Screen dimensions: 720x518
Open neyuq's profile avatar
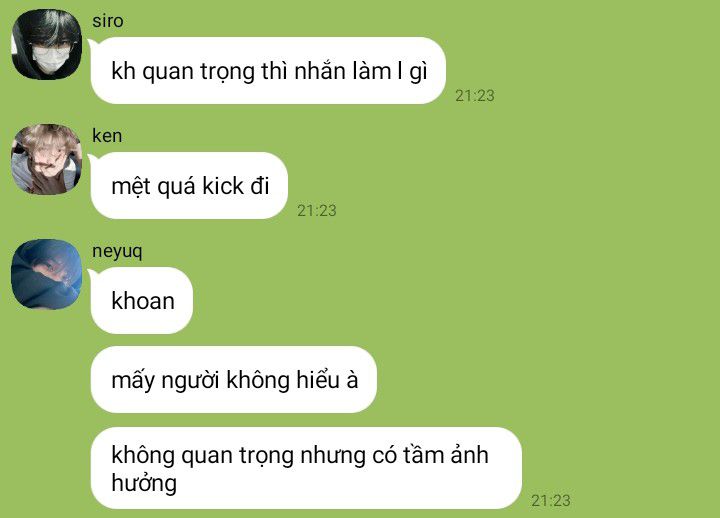(x=46, y=274)
